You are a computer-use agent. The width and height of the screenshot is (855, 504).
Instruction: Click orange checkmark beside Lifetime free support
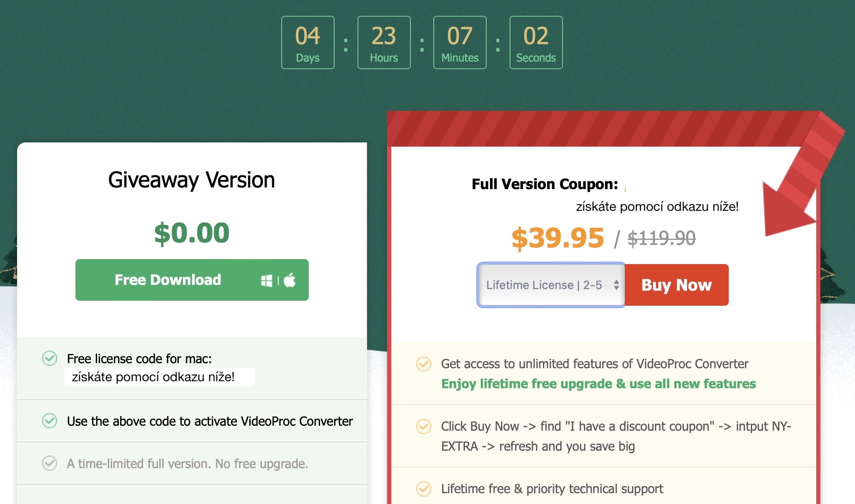[424, 489]
